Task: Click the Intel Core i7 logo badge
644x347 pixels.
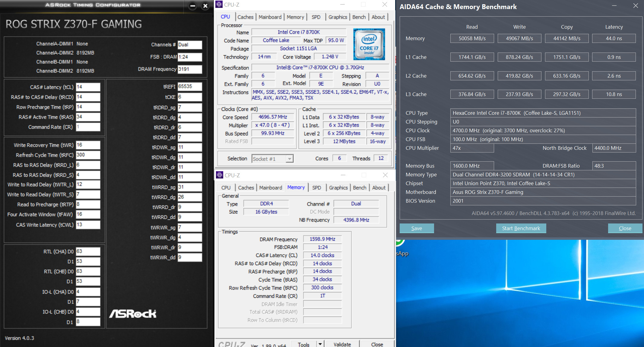Action: pyautogui.click(x=369, y=44)
